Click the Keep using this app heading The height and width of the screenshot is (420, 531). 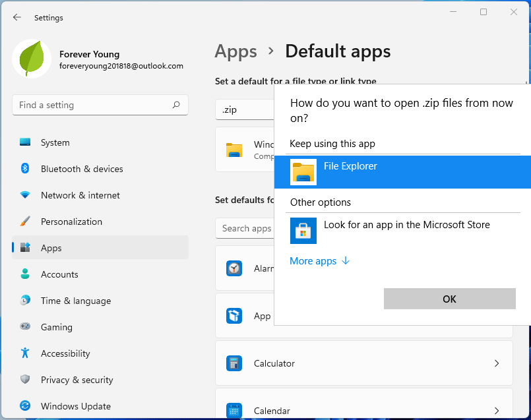332,144
